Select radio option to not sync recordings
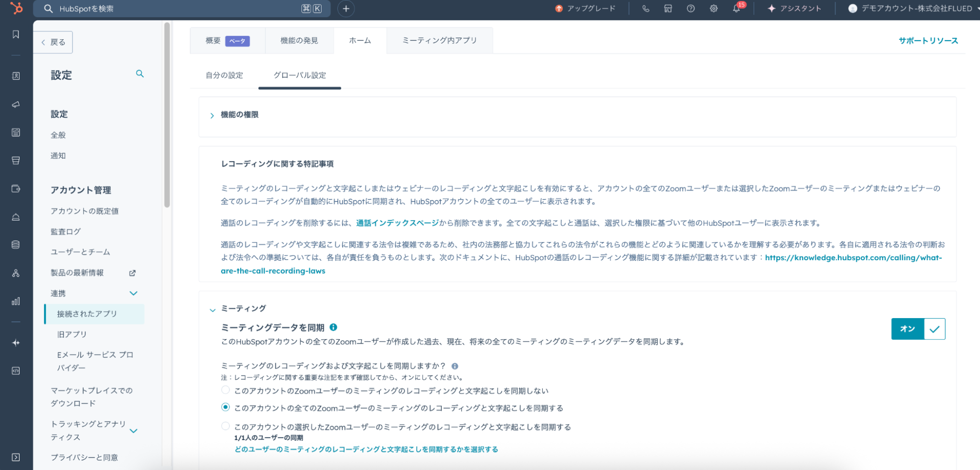This screenshot has height=470, width=980. click(226, 390)
